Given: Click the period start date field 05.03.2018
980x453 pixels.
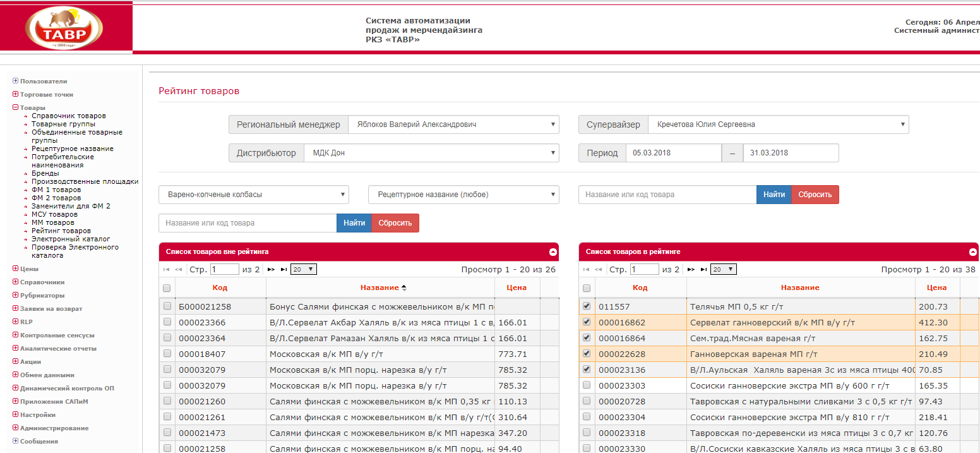Looking at the screenshot, I should 673,153.
